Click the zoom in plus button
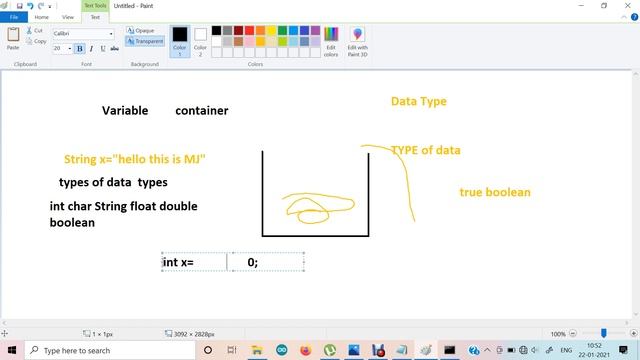This screenshot has width=640, height=360. coord(633,333)
